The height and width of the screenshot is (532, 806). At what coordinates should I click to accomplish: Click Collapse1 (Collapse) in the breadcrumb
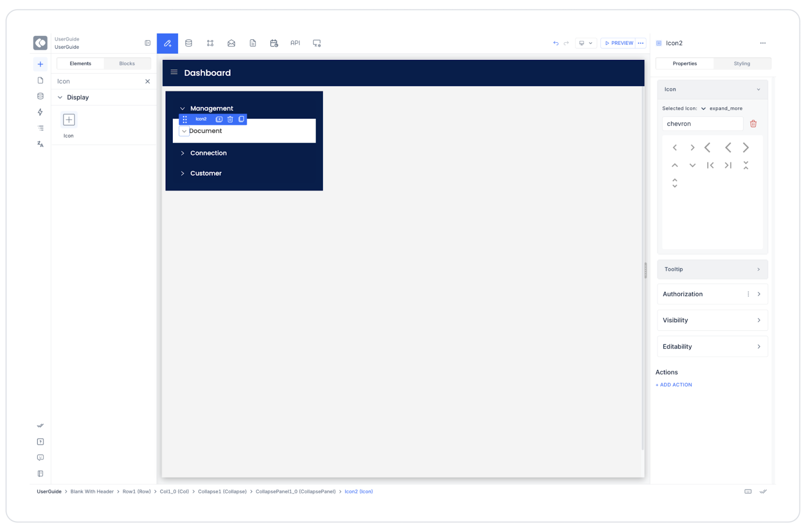coord(222,492)
